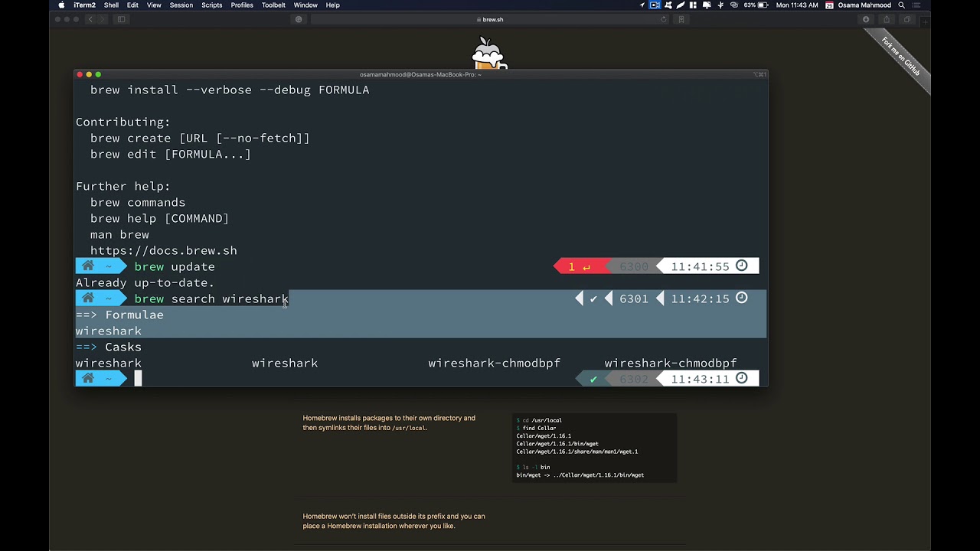Viewport: 980px width, 551px height.
Task: Click the first wireshark-chmodbpf cask result
Action: point(495,364)
